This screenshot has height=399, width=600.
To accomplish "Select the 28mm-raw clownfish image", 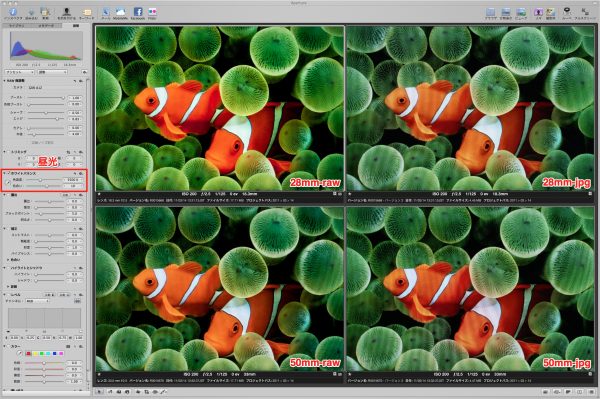I will [x=220, y=108].
